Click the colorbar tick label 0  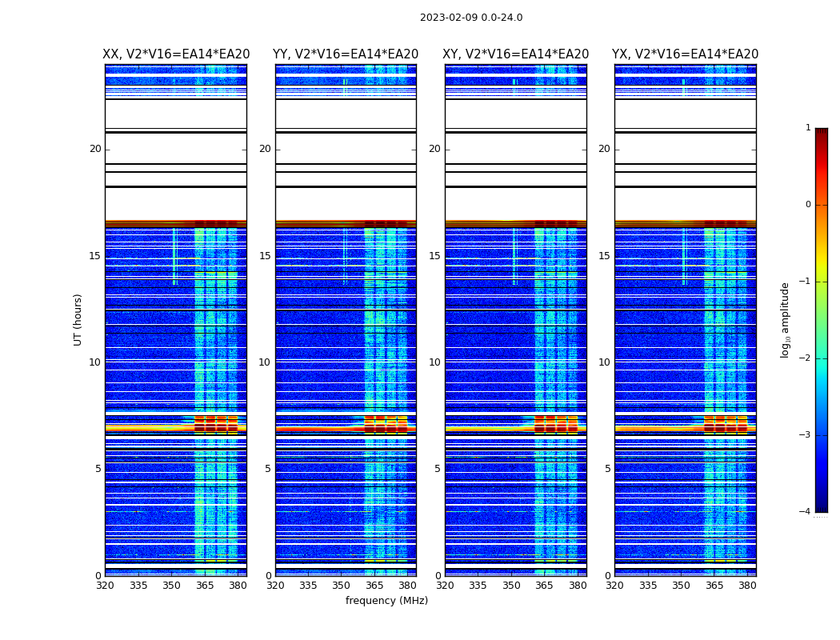(x=808, y=205)
